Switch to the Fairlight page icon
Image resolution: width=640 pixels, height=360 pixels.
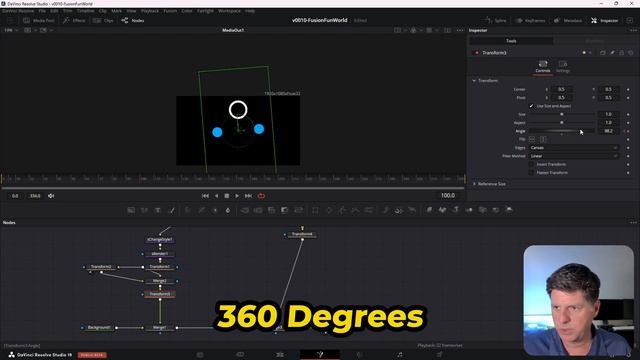pyautogui.click(x=400, y=355)
